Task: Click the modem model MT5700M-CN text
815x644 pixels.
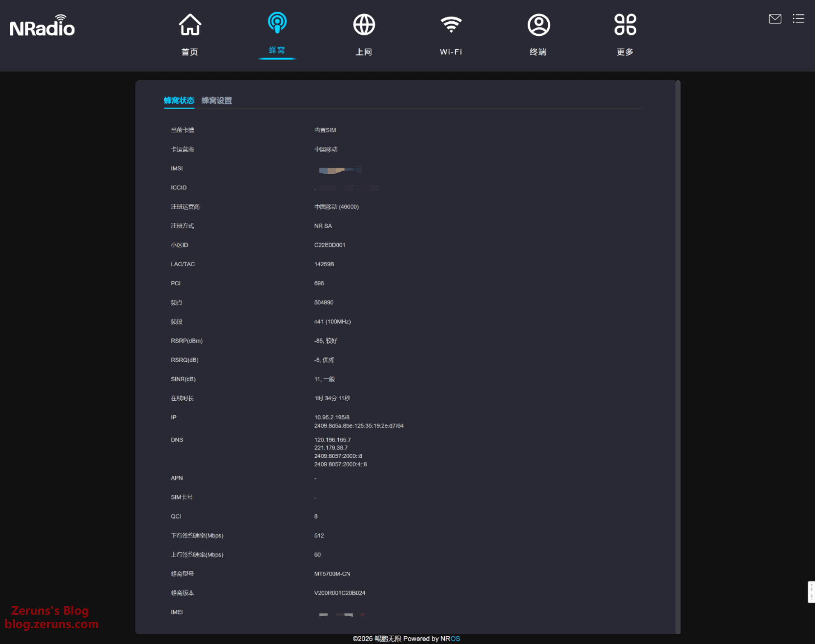Action: point(332,574)
